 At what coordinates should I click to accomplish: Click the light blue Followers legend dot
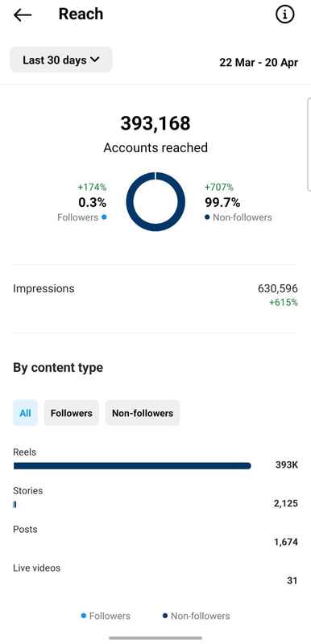(104, 217)
